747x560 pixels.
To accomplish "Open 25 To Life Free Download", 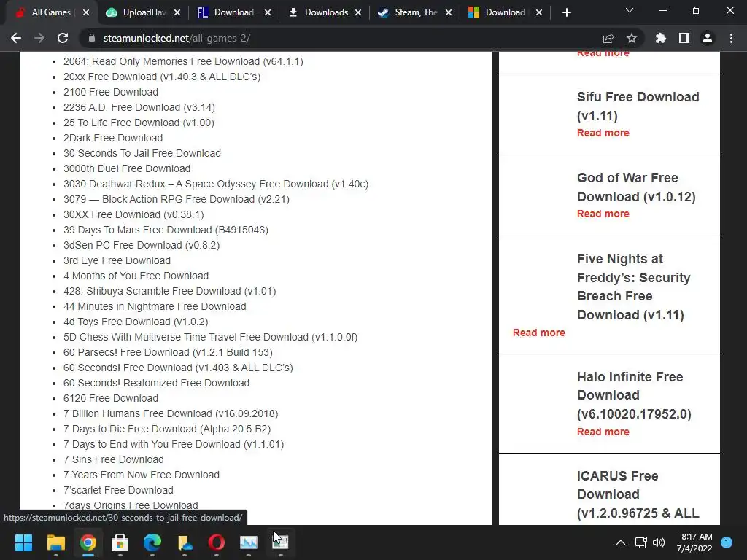I will pos(139,122).
